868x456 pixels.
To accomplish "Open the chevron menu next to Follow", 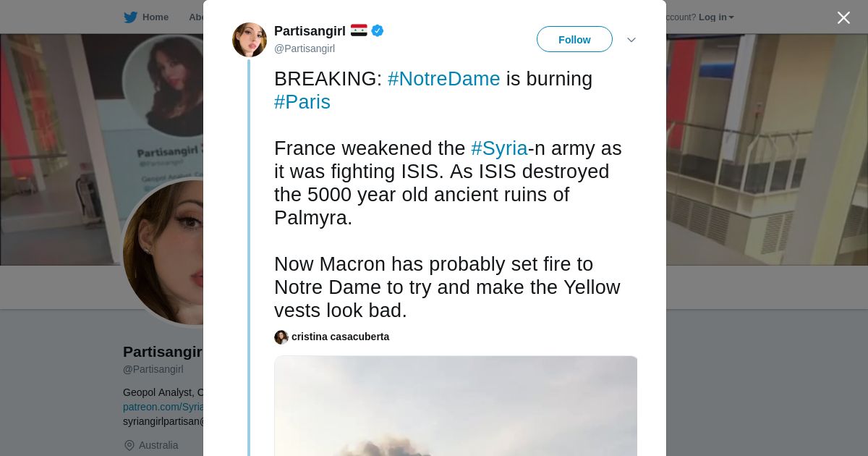I will (x=631, y=40).
